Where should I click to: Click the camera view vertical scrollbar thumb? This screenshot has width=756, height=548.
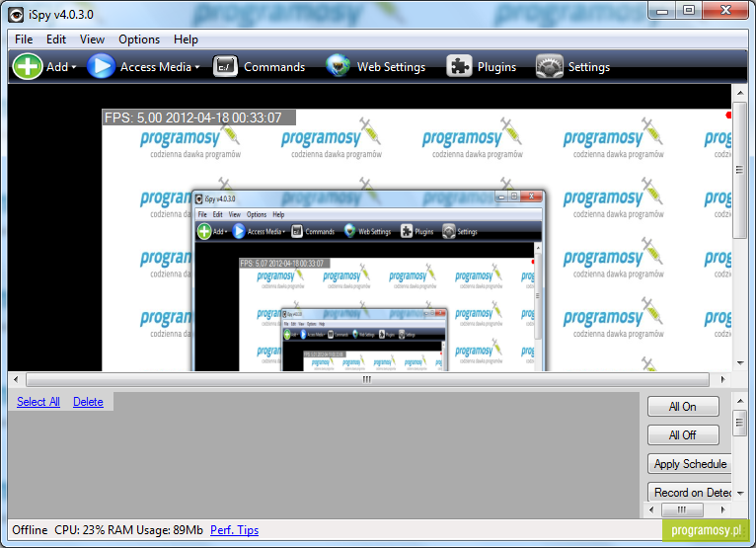pyautogui.click(x=739, y=170)
